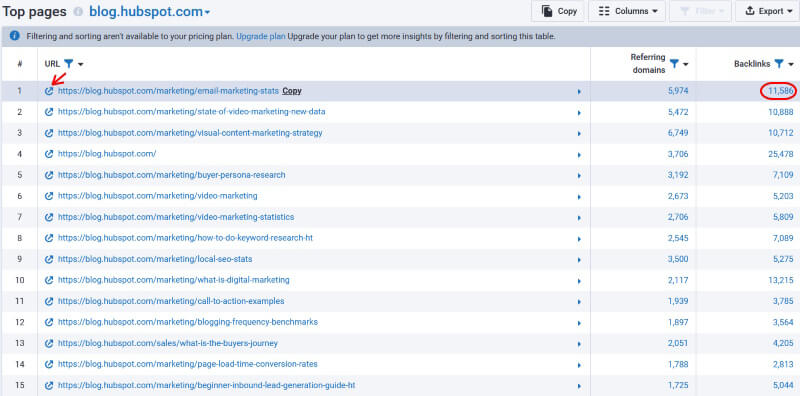This screenshot has height=396, width=800.
Task: Open the how-to-do-keyword-research-ht URL link
Action: pyautogui.click(x=185, y=238)
